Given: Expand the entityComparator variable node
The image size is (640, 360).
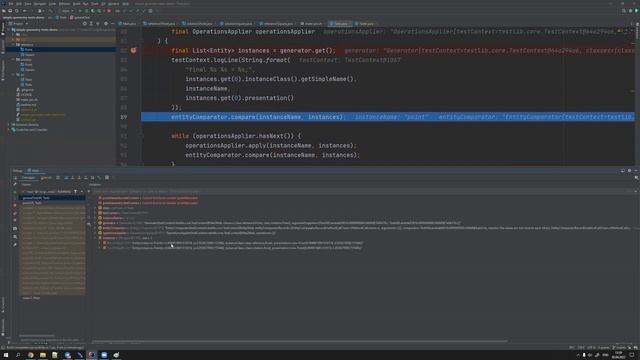Looking at the screenshot, I should tap(95, 228).
